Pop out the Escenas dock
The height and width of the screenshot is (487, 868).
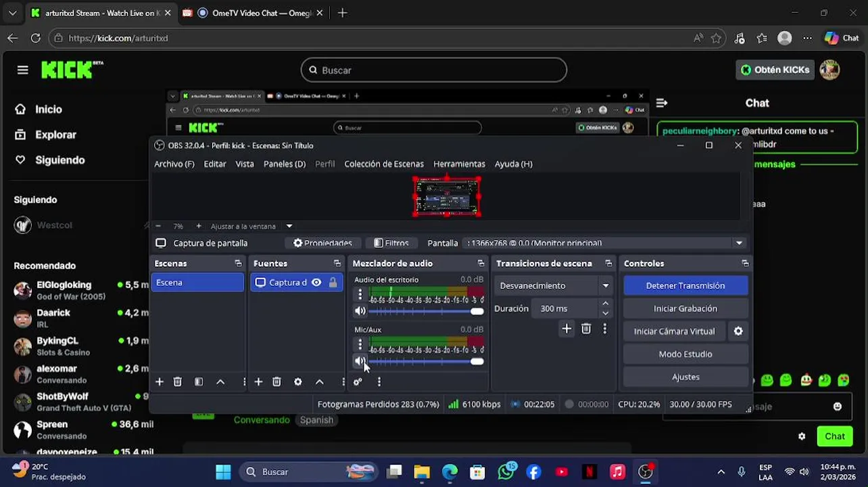point(238,263)
